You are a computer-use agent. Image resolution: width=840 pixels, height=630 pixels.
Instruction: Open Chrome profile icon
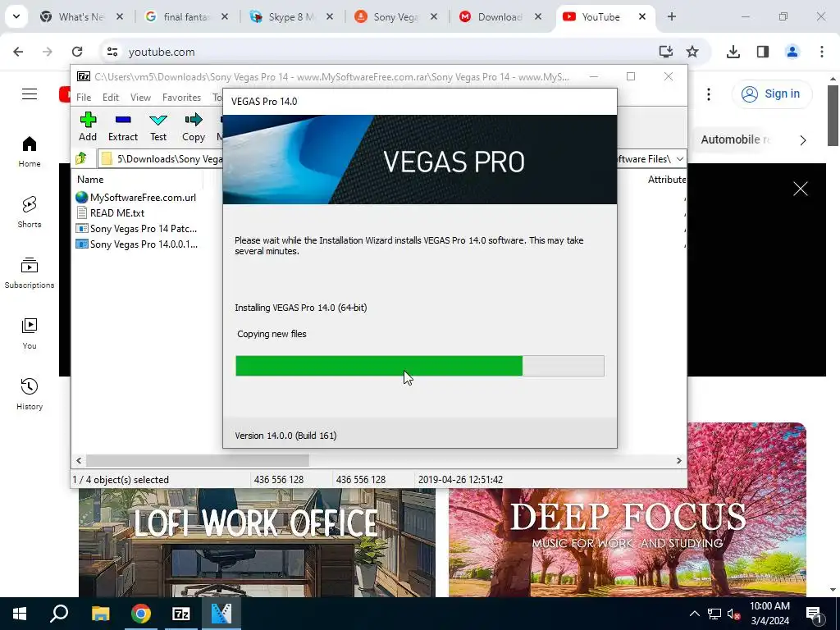(792, 52)
